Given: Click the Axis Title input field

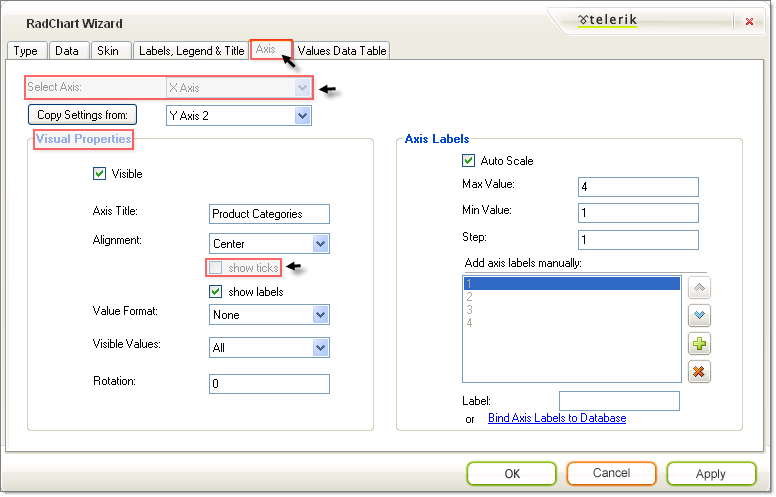Looking at the screenshot, I should [269, 214].
